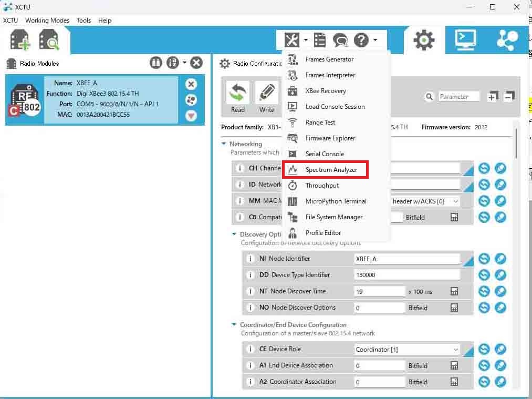
Task: Click the Parameter search field
Action: point(458,97)
